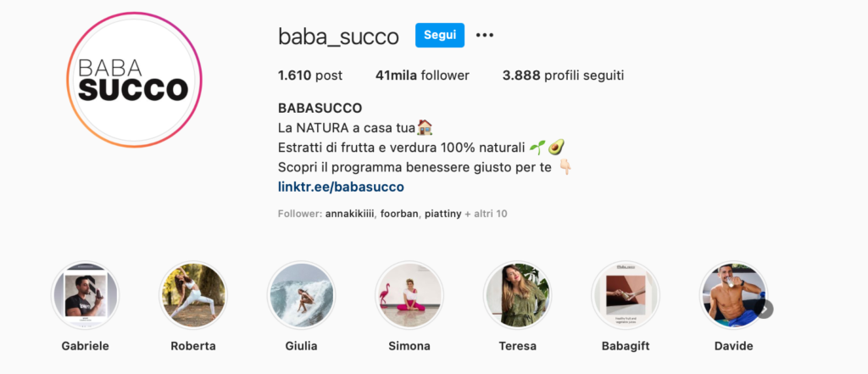Viewport: 868px width, 374px height.
Task: Open the Babagift story highlight
Action: [626, 295]
